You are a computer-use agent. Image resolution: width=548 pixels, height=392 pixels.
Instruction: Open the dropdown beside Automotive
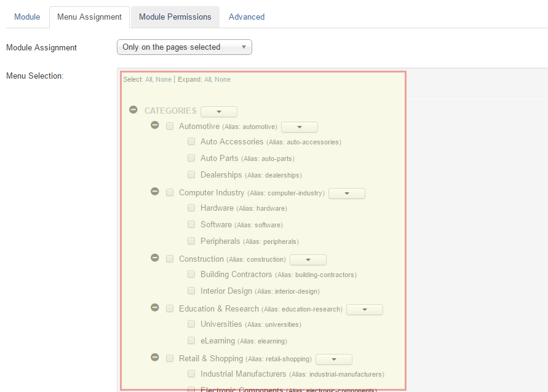click(300, 127)
